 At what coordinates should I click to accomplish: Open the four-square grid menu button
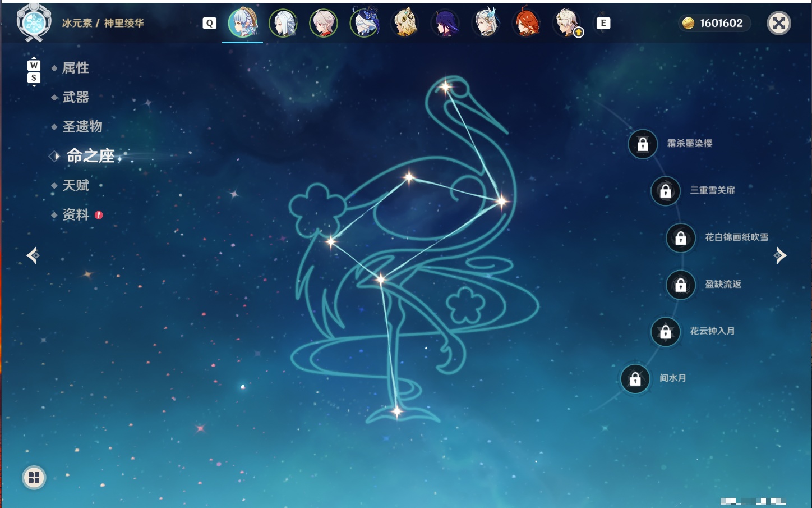tap(34, 478)
